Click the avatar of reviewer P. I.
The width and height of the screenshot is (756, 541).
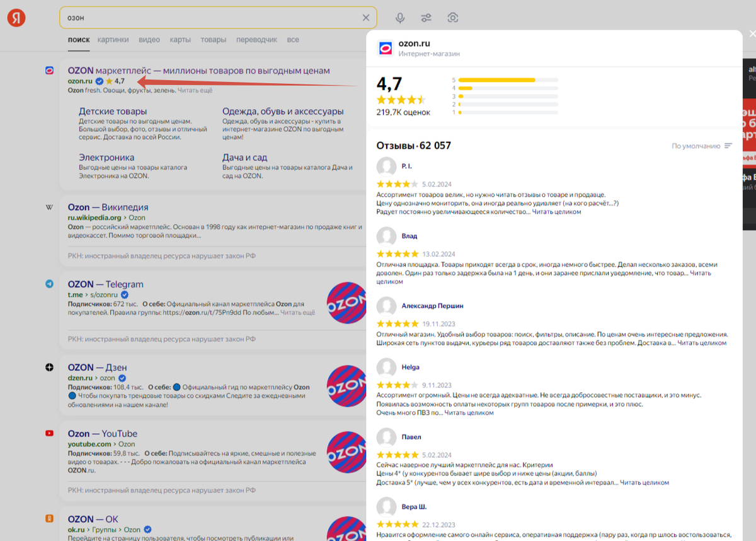(386, 166)
